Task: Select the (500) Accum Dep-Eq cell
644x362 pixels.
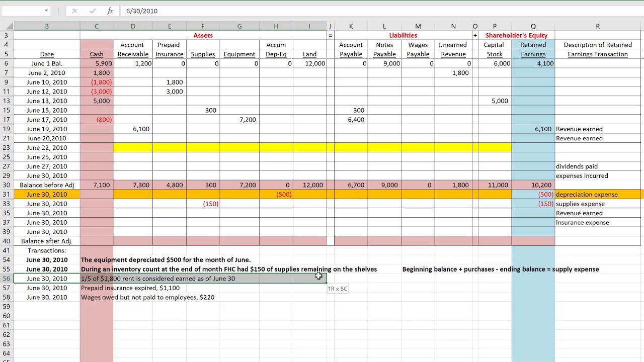Action: (x=276, y=195)
